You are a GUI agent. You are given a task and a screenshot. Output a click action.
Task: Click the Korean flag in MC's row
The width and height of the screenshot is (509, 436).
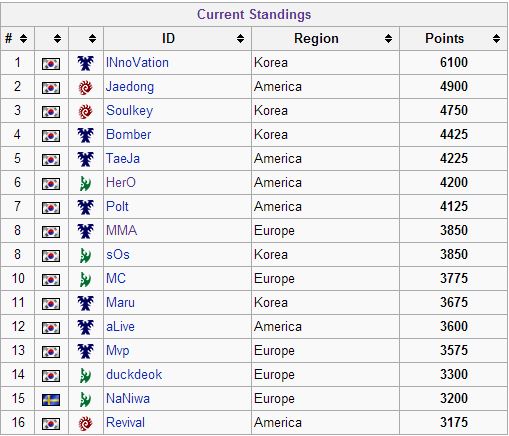pyautogui.click(x=51, y=279)
